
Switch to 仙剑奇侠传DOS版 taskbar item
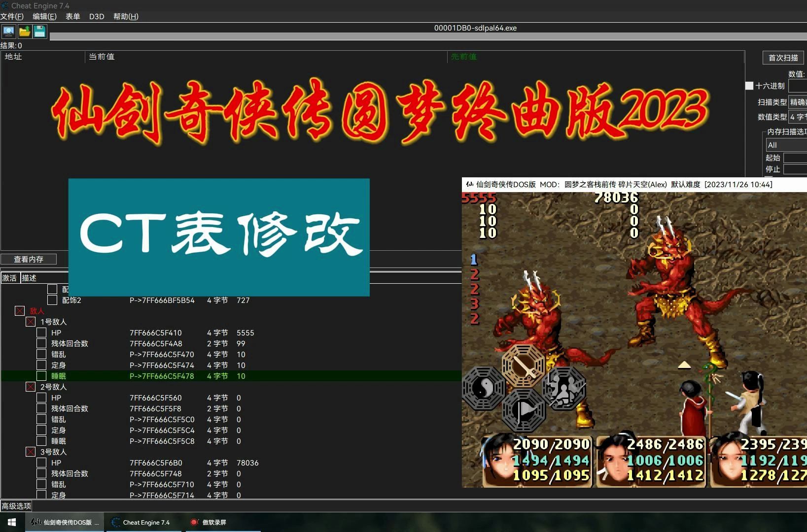coord(65,522)
